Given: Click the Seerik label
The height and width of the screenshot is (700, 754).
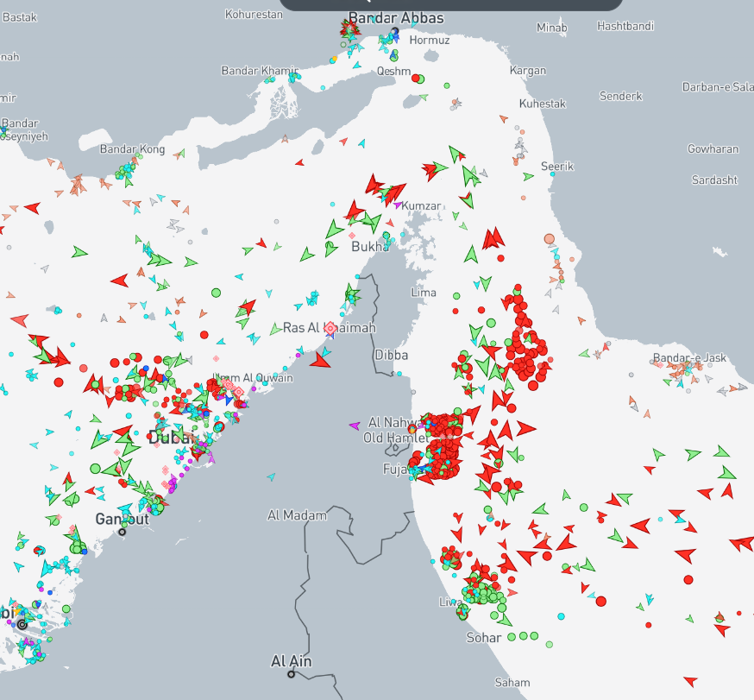Looking at the screenshot, I should point(556,167).
